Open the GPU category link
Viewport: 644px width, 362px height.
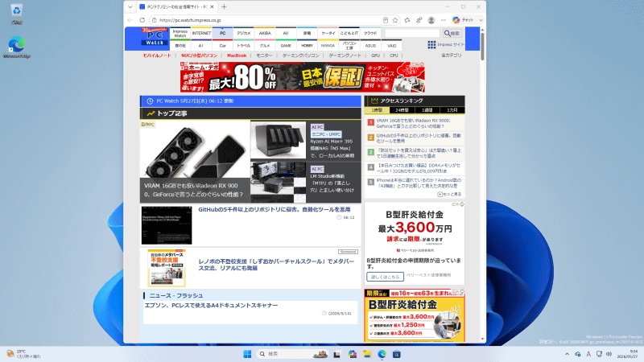375,56
